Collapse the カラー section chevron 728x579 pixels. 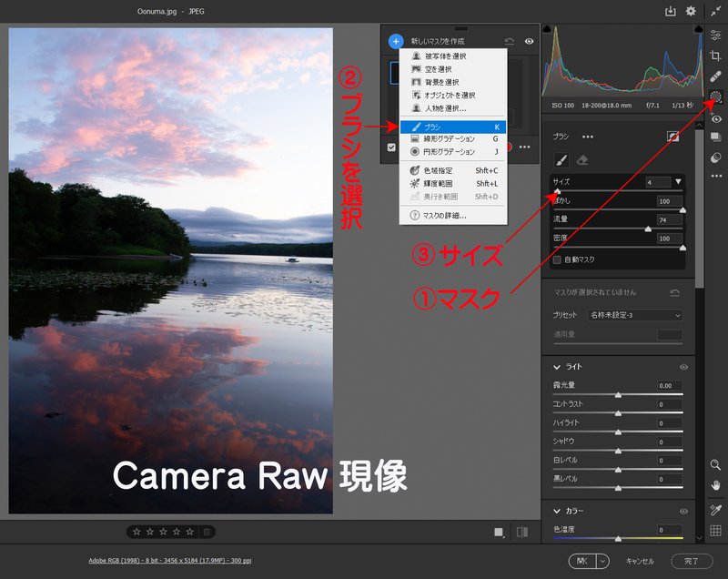tap(557, 512)
